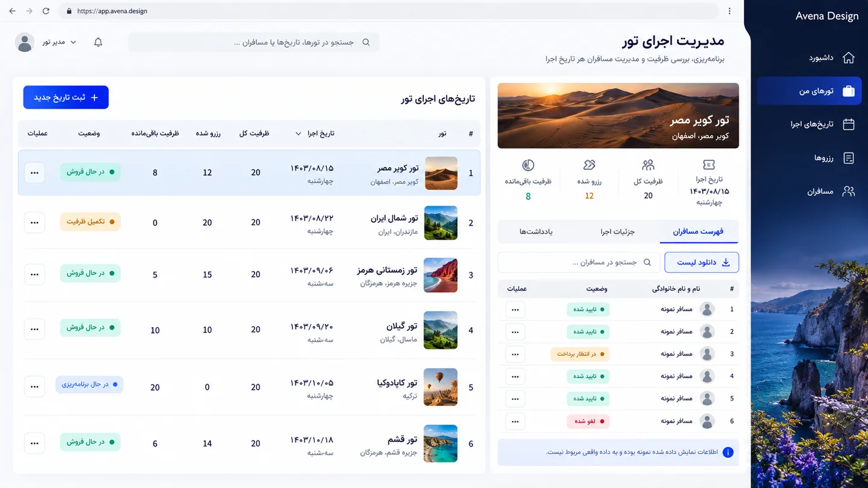868x488 pixels.
Task: Open actions menu for تور شمال ایران row
Action: 34,222
